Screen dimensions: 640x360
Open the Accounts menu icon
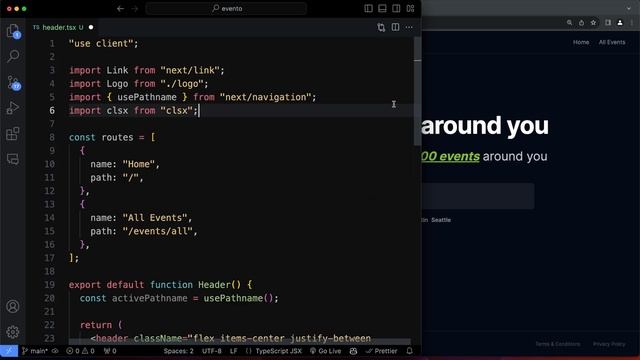coord(13,306)
